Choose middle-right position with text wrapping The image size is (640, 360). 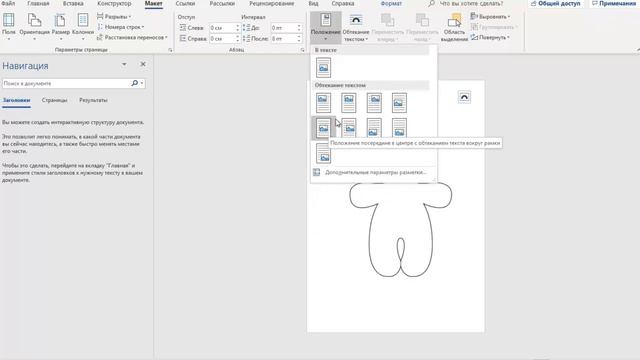coord(349,128)
